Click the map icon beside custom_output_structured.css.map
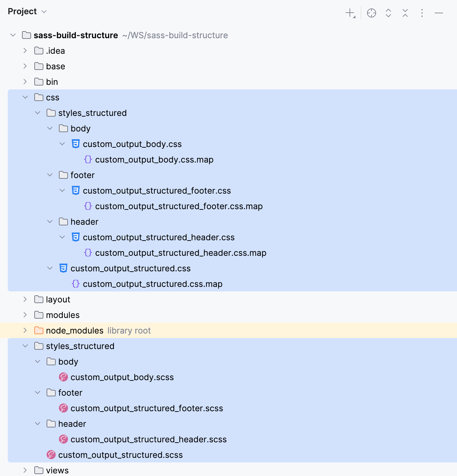 pyautogui.click(x=75, y=284)
